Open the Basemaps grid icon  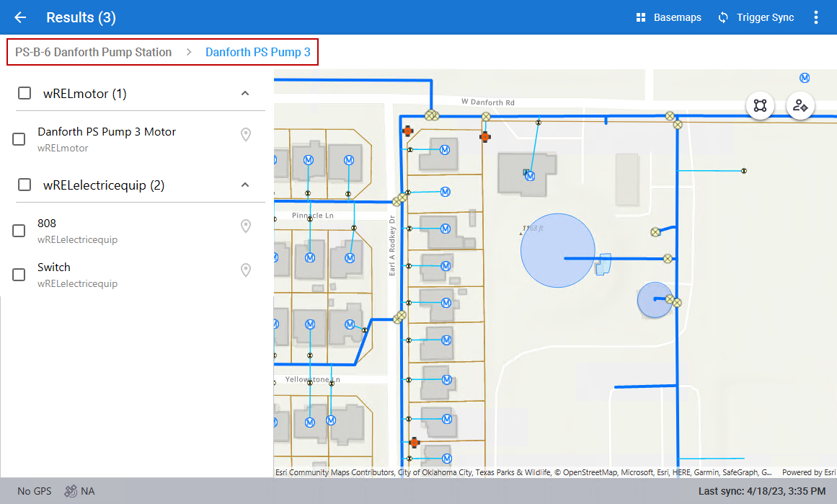[640, 17]
